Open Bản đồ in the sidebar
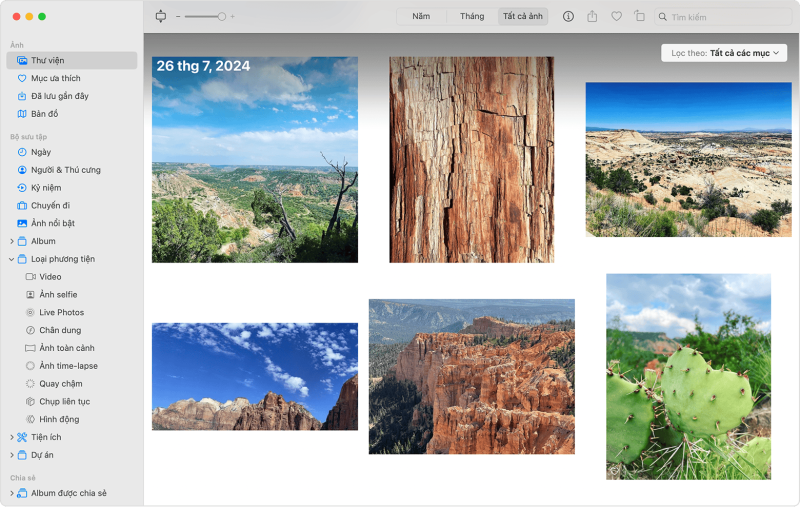Screen dimensions: 800x507 point(45,114)
